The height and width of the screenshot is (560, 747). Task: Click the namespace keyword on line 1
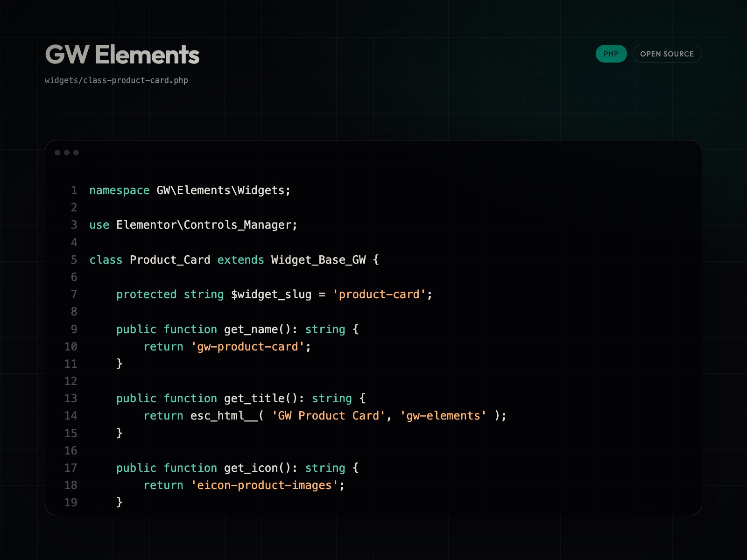pos(120,190)
